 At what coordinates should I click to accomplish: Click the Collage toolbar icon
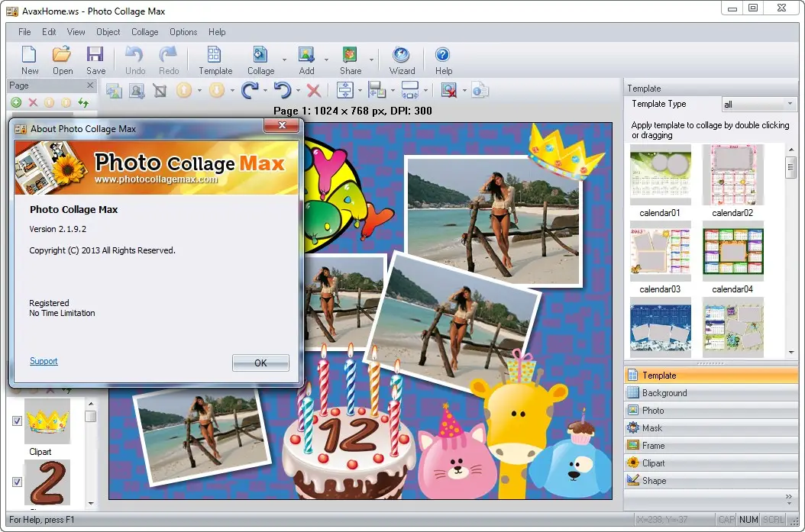coord(260,60)
